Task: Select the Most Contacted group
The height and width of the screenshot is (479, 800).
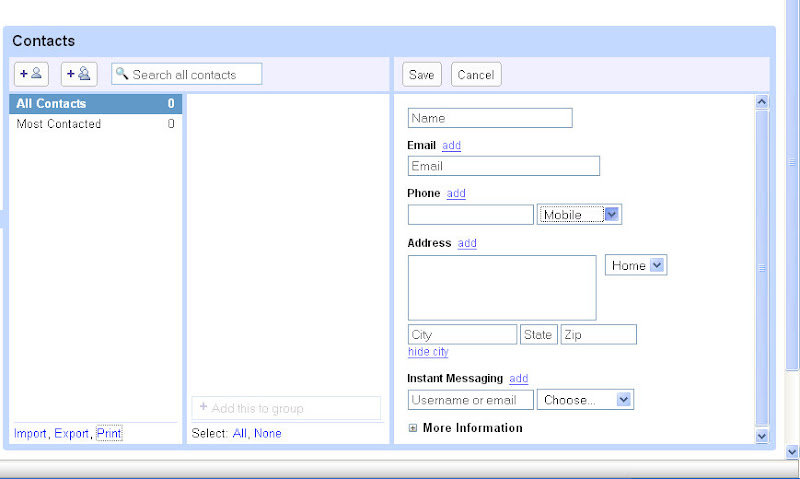Action: (x=95, y=124)
